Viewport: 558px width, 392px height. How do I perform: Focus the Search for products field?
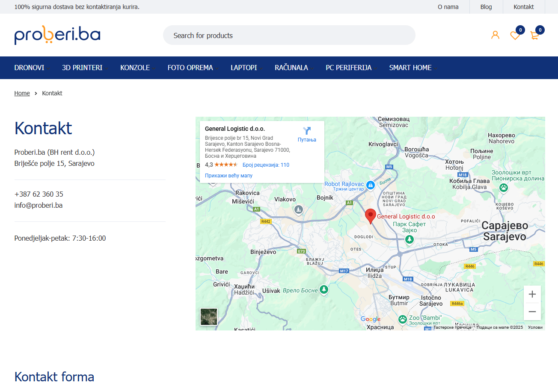pyautogui.click(x=289, y=35)
